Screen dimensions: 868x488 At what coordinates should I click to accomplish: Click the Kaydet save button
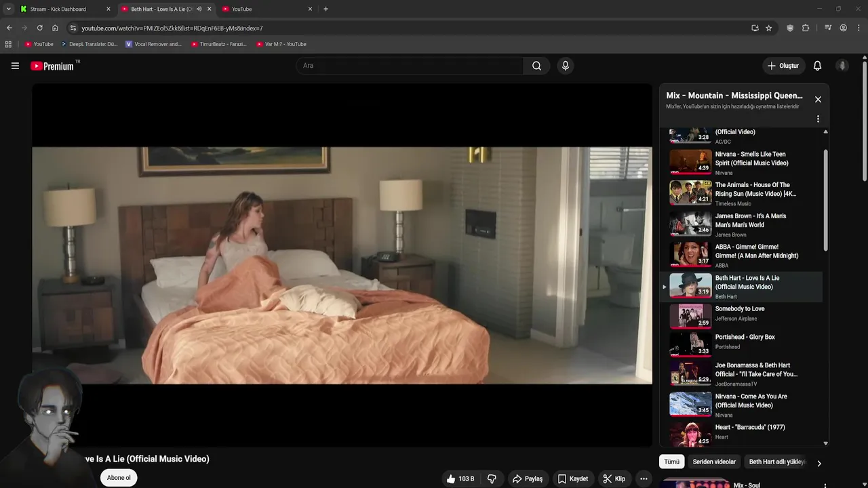tap(573, 479)
